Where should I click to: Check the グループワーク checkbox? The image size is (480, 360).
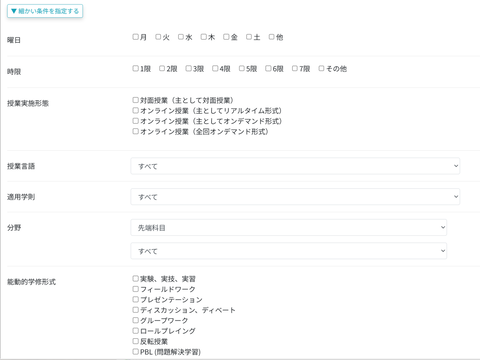(x=135, y=320)
